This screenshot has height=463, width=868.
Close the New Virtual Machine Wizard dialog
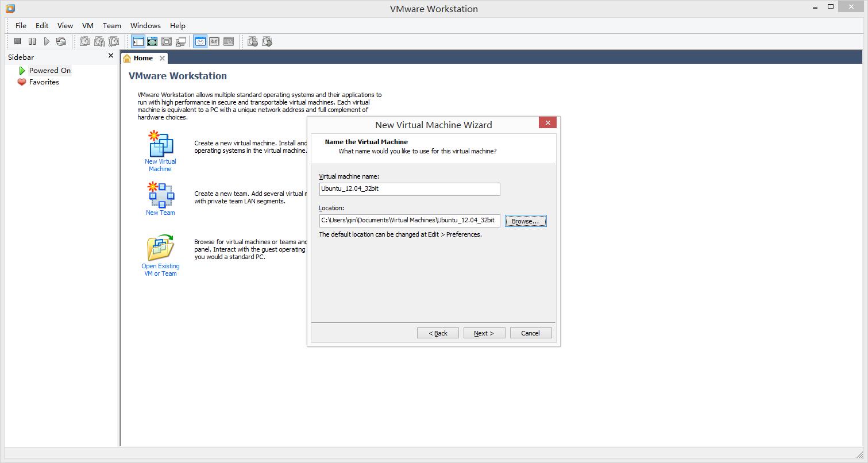point(547,122)
